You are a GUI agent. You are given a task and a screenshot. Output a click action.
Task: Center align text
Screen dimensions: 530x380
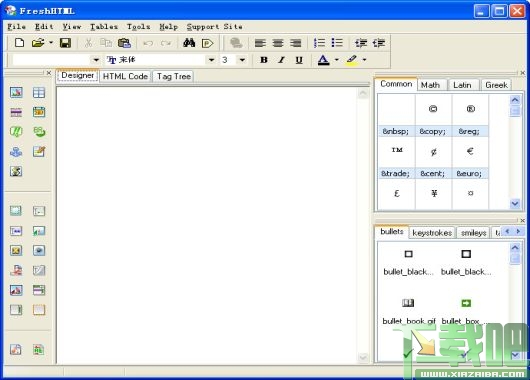click(x=278, y=43)
